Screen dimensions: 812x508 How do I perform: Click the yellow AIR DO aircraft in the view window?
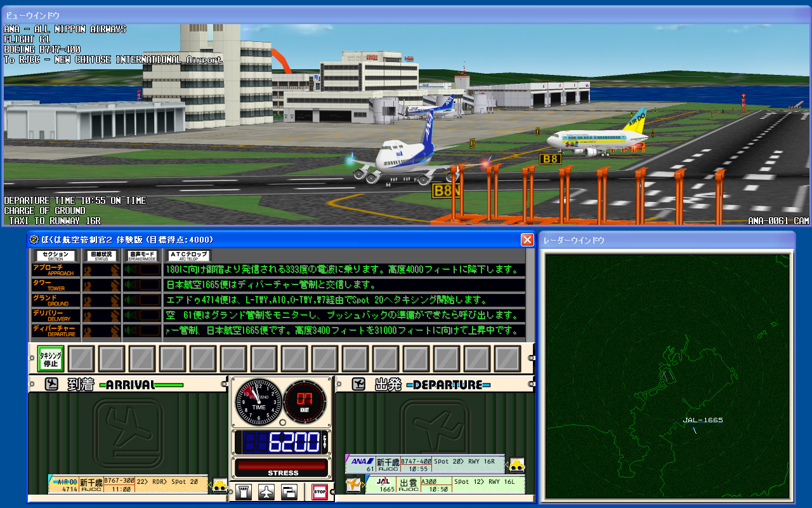point(597,136)
